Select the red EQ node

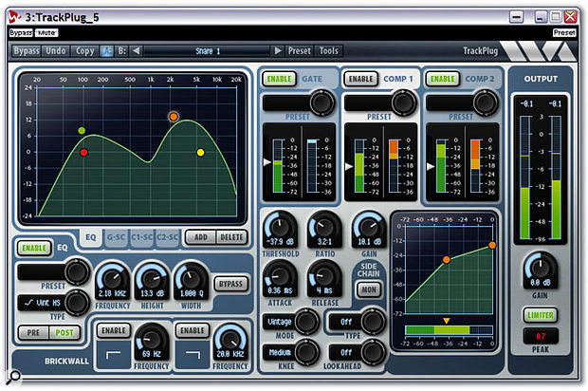click(84, 153)
